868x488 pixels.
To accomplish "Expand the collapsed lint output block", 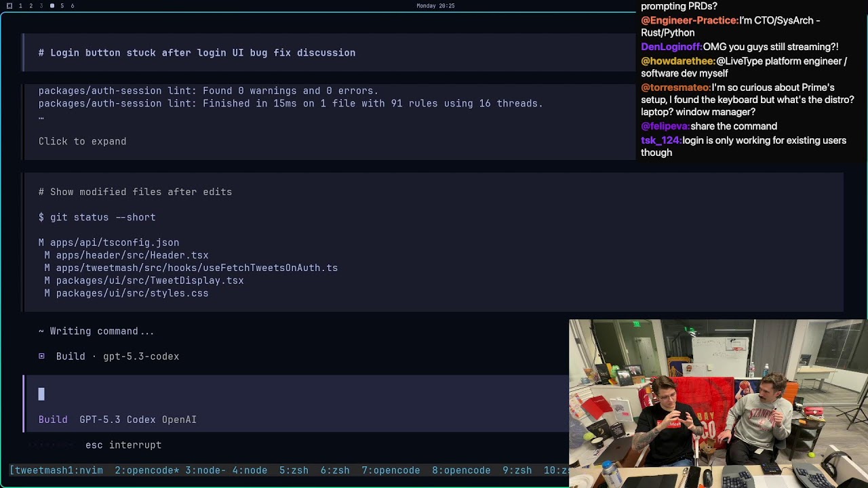I will (x=82, y=142).
